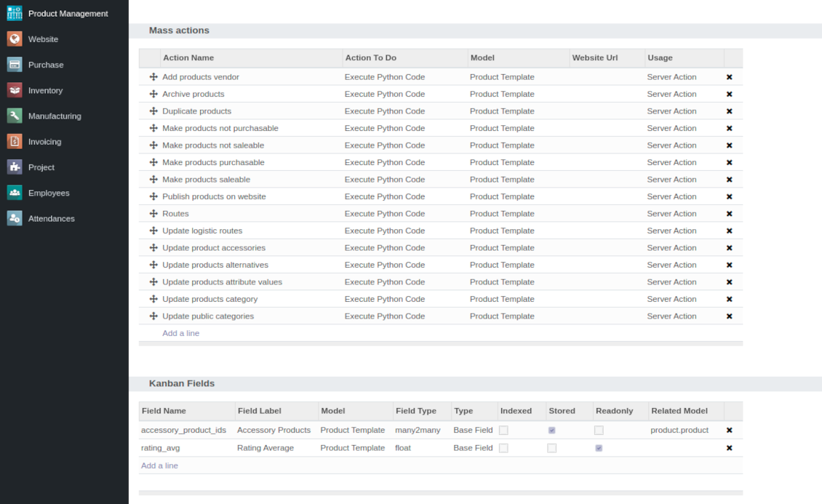This screenshot has height=504, width=822.
Task: Toggle Stored checkbox for accessory_product_ids
Action: click(x=551, y=430)
